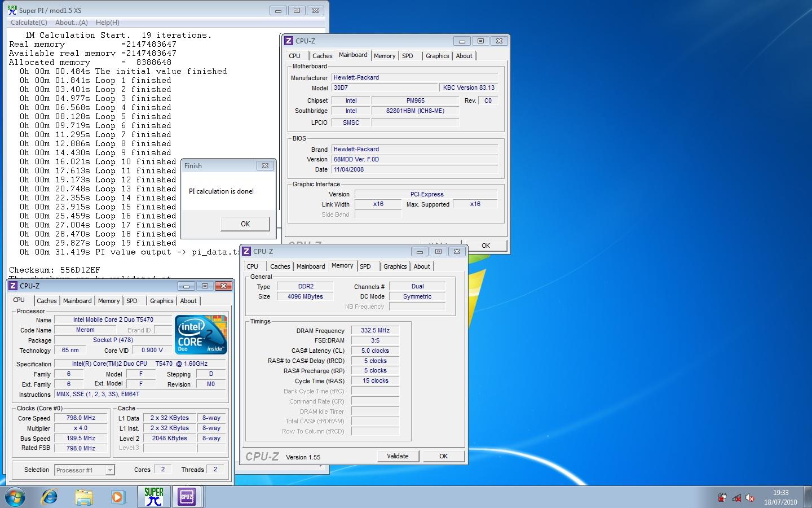Click the Checksum: 556D12EF line
Image resolution: width=812 pixels, height=508 pixels.
[x=55, y=270]
